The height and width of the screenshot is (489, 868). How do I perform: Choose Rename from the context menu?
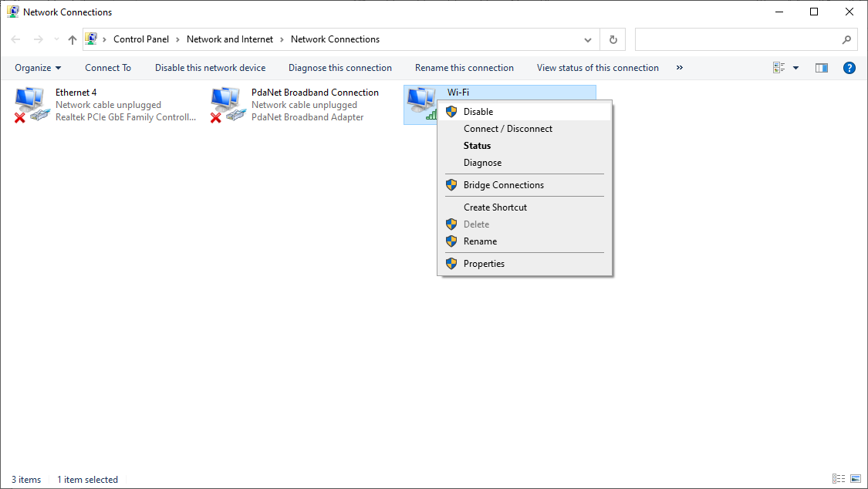tap(524, 241)
